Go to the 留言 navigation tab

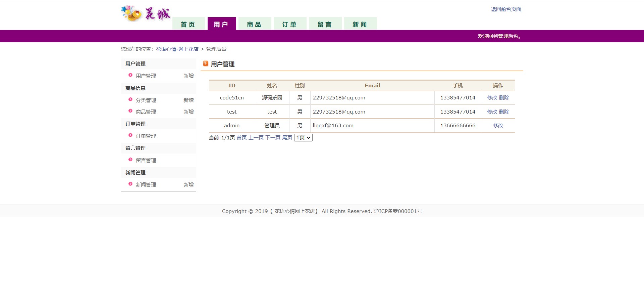coord(325,24)
